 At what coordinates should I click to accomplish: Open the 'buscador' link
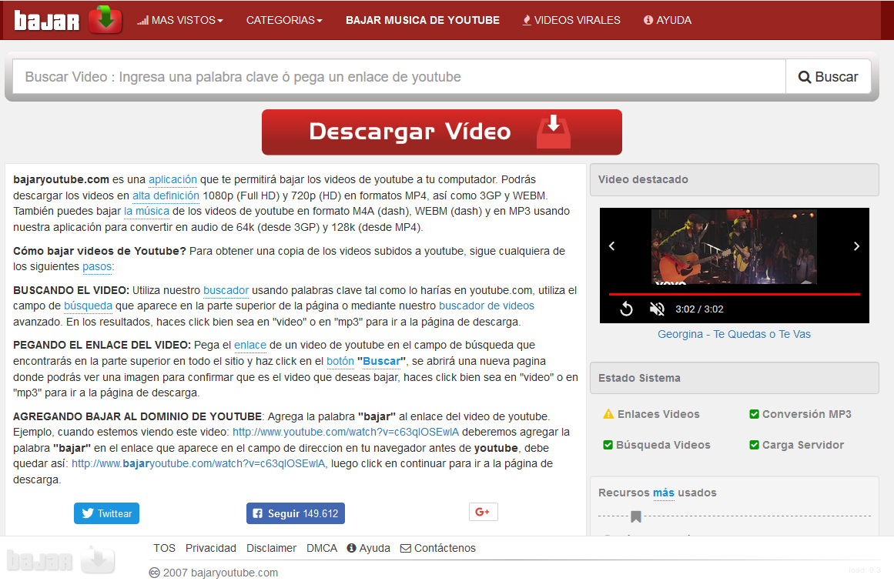[x=226, y=290]
